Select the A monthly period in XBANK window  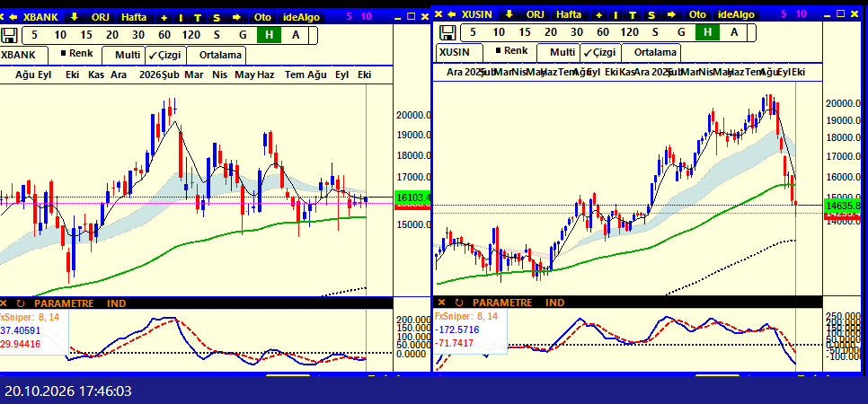point(296,35)
